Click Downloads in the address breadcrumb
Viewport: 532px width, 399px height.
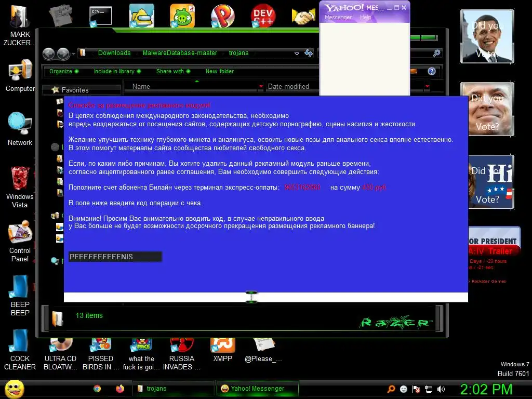(114, 53)
